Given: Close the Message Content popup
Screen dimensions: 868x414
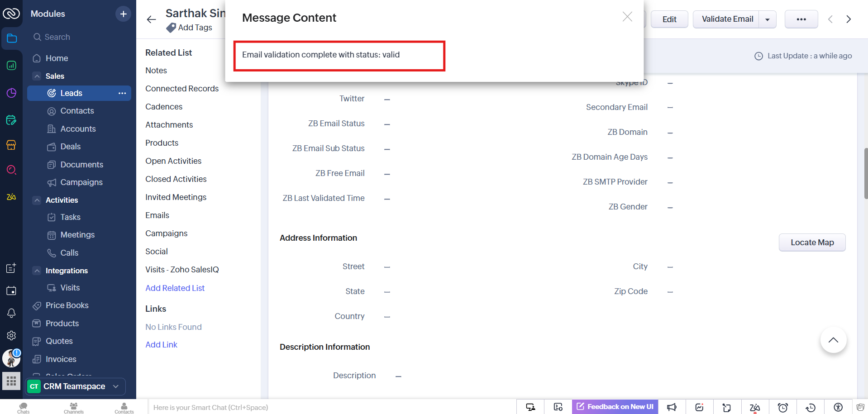Looking at the screenshot, I should pos(627,17).
